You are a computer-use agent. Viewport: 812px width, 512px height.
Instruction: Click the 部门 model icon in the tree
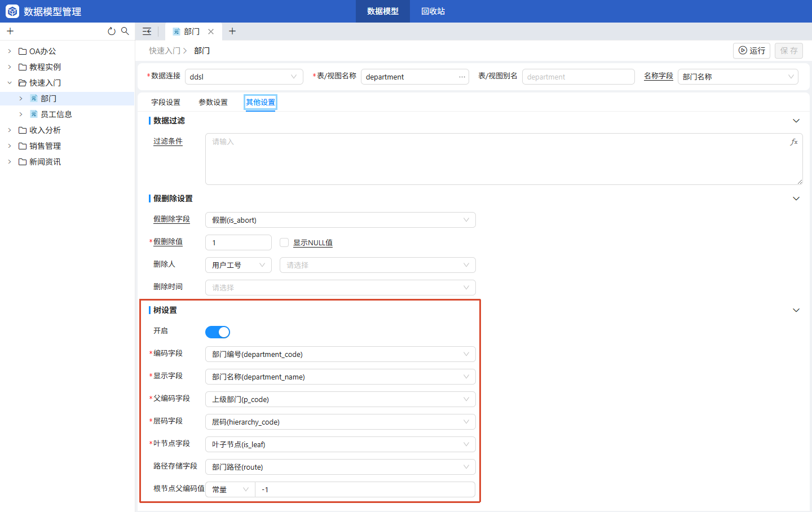point(34,99)
